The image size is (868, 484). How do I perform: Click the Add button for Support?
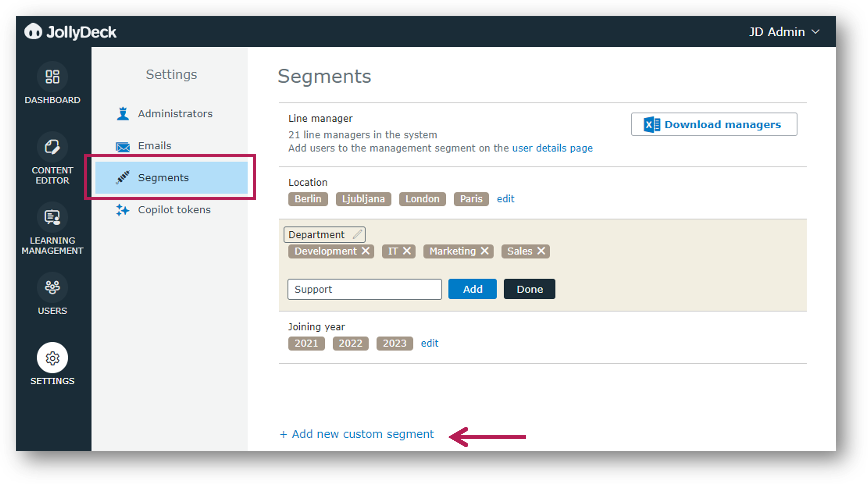point(472,289)
